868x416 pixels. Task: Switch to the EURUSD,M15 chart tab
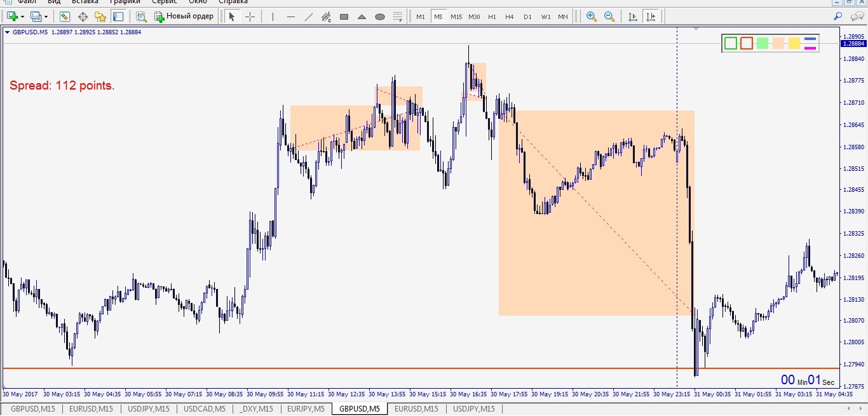click(91, 409)
